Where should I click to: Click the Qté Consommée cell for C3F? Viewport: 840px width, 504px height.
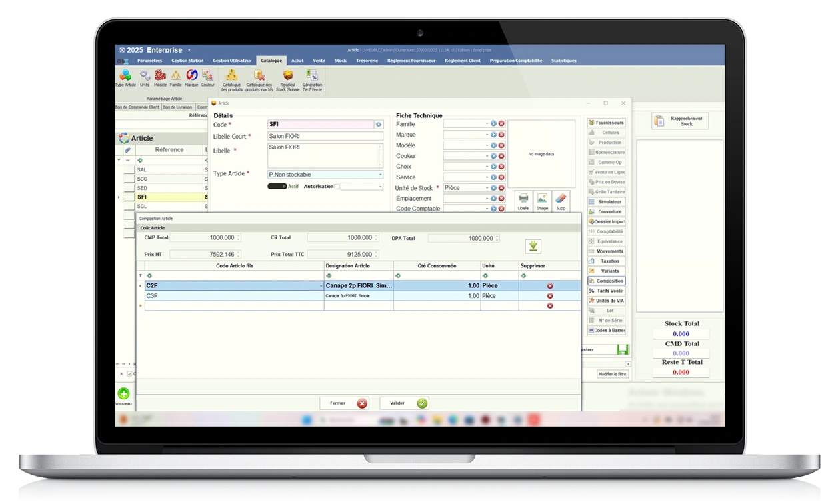tap(437, 296)
